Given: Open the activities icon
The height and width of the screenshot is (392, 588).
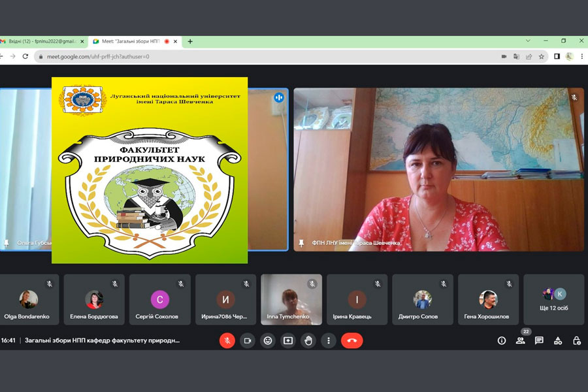Looking at the screenshot, I should (558, 340).
